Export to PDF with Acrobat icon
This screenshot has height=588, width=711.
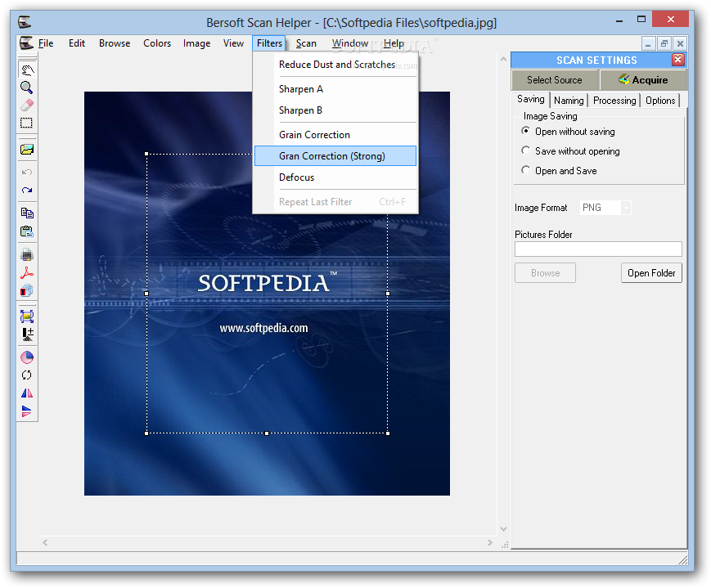click(x=27, y=272)
